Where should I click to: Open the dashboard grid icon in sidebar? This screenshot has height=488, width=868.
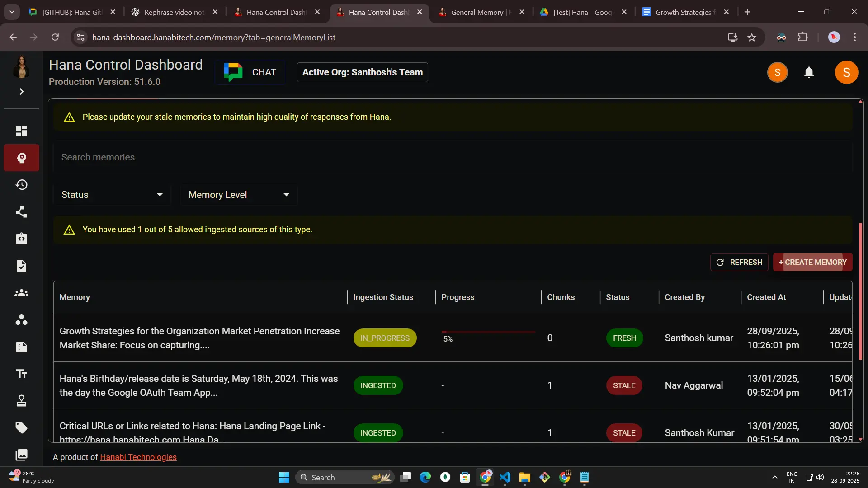[21, 131]
